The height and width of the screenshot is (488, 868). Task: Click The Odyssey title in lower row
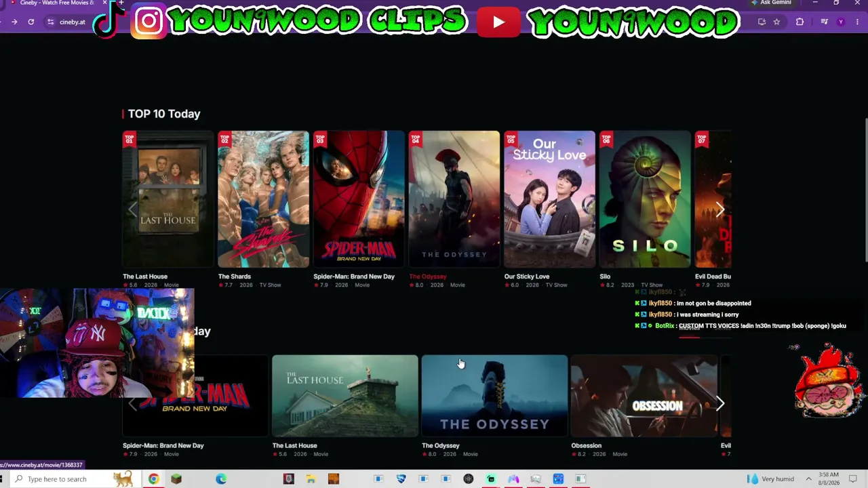coord(441,446)
